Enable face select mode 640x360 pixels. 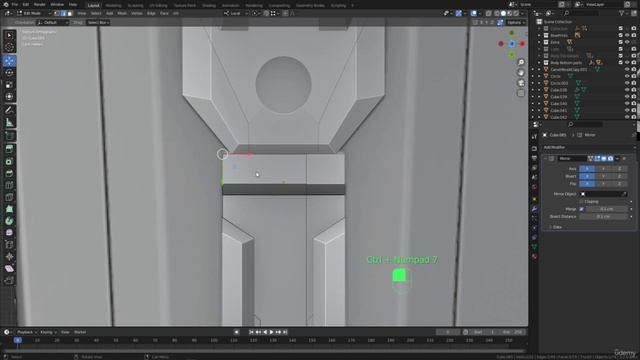[70, 13]
